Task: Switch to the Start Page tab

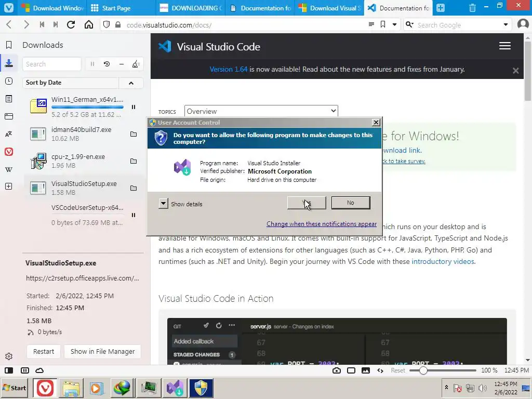Action: (121, 8)
